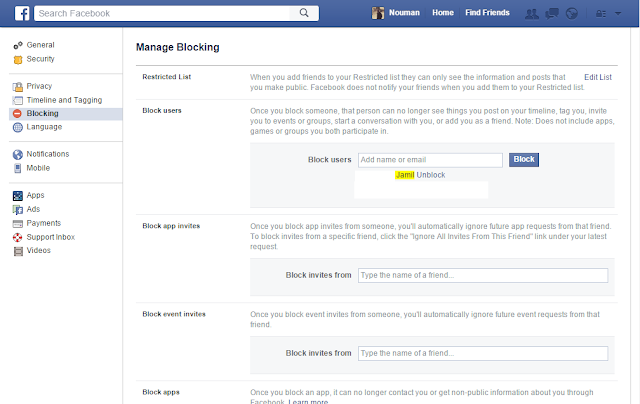The width and height of the screenshot is (640, 404).
Task: Click the Nouman profile link
Action: click(404, 13)
